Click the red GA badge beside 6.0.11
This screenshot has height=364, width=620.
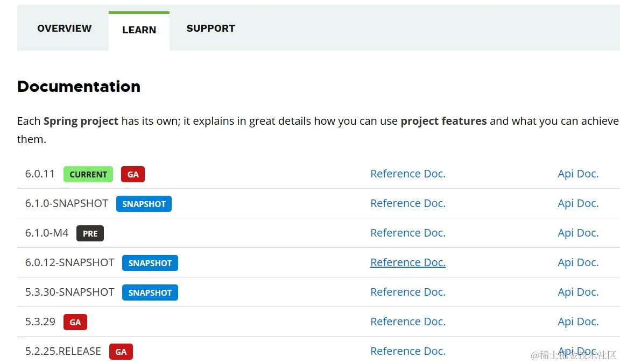[x=133, y=174]
